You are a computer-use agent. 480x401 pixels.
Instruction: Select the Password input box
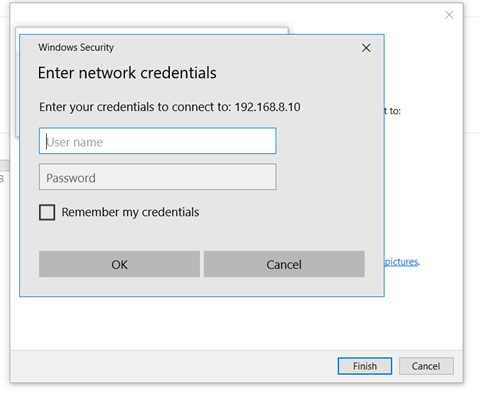157,177
